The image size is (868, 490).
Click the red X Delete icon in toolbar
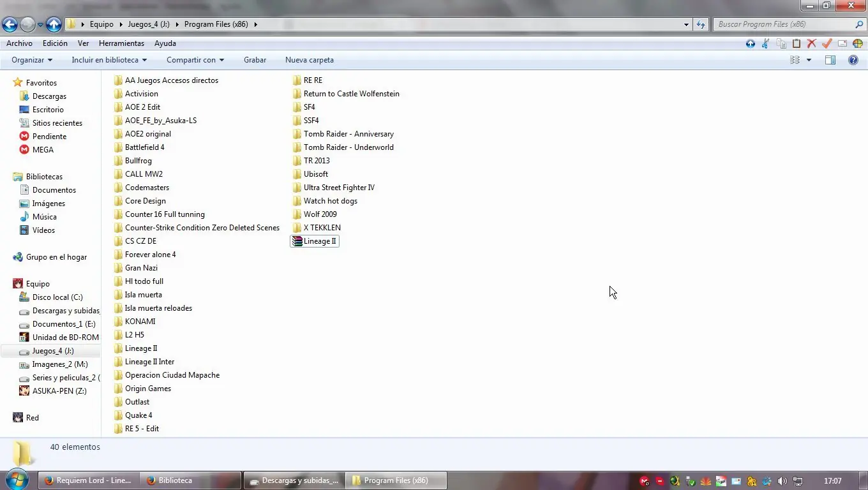click(x=812, y=43)
